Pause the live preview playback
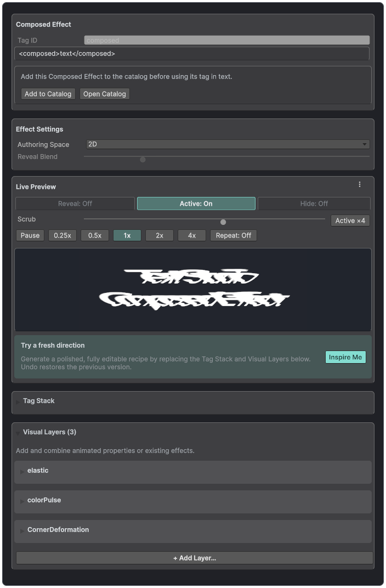This screenshot has width=386, height=588. pos(30,235)
